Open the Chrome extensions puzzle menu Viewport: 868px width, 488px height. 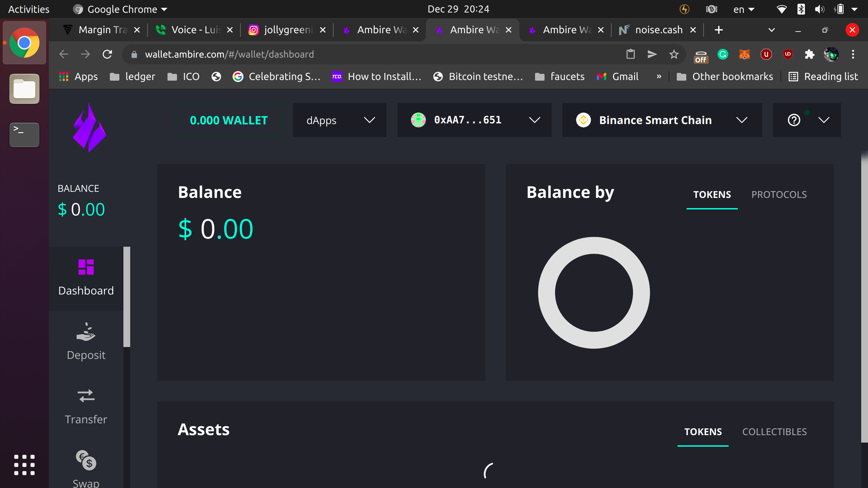(810, 54)
